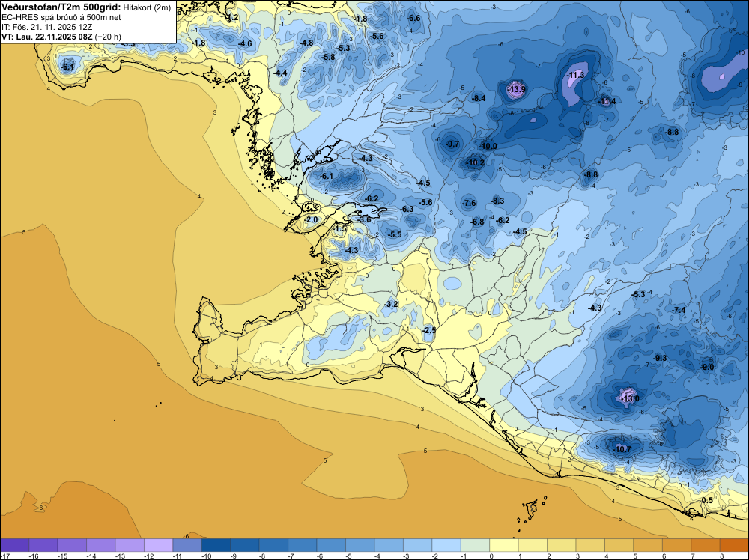Viewport: 749px width, 560px height.
Task: Click the -6.3 temperature label
Action: tap(407, 209)
